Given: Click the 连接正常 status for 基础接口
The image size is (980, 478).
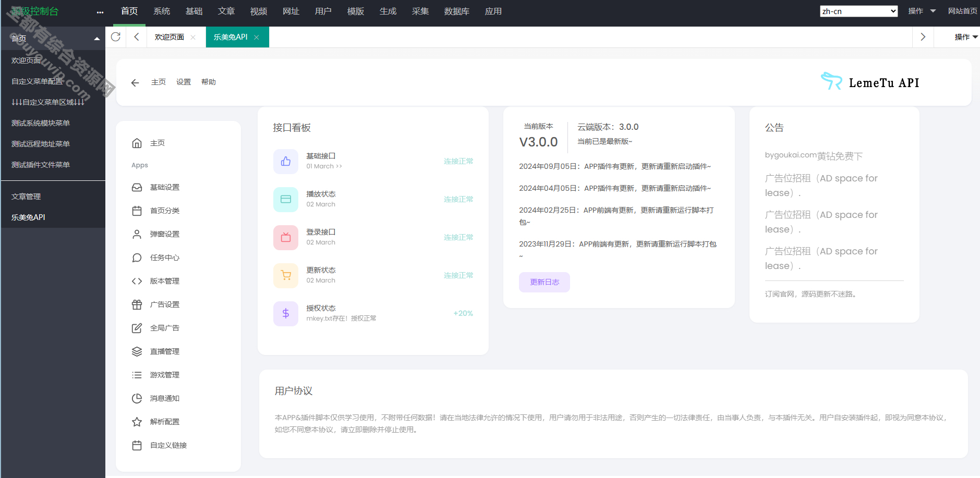Looking at the screenshot, I should coord(458,161).
